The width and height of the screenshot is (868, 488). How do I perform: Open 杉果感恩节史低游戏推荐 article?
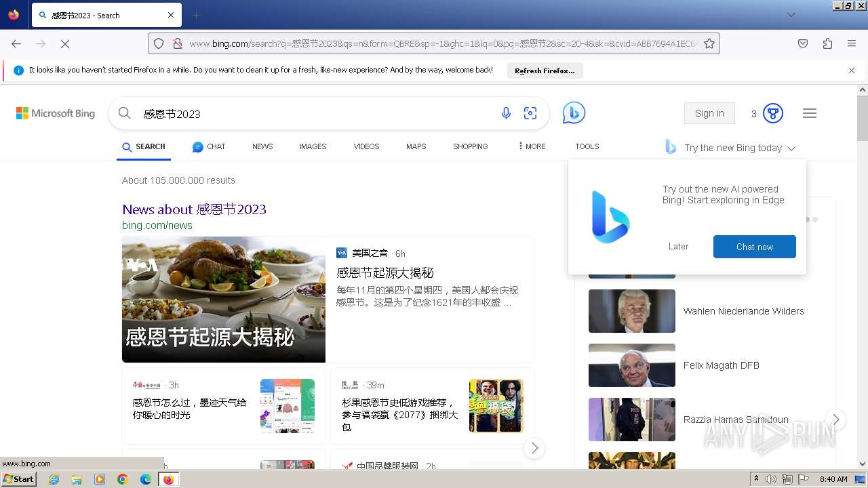pyautogui.click(x=400, y=415)
